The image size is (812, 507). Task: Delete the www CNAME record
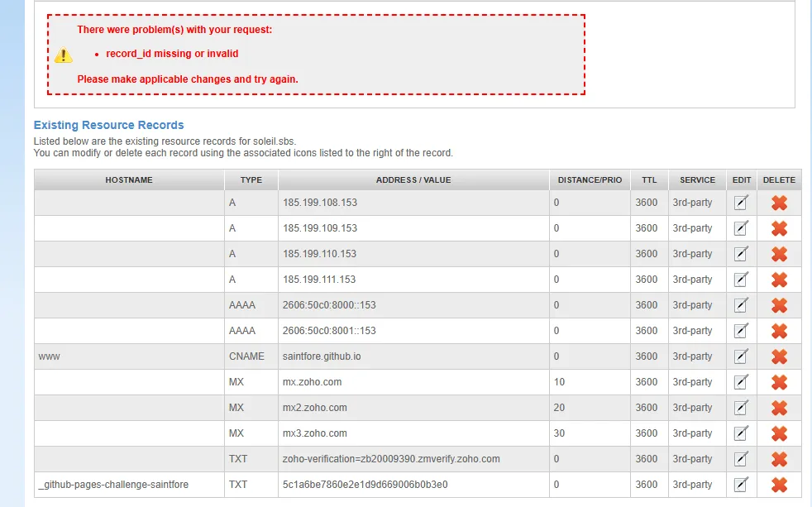tap(779, 356)
